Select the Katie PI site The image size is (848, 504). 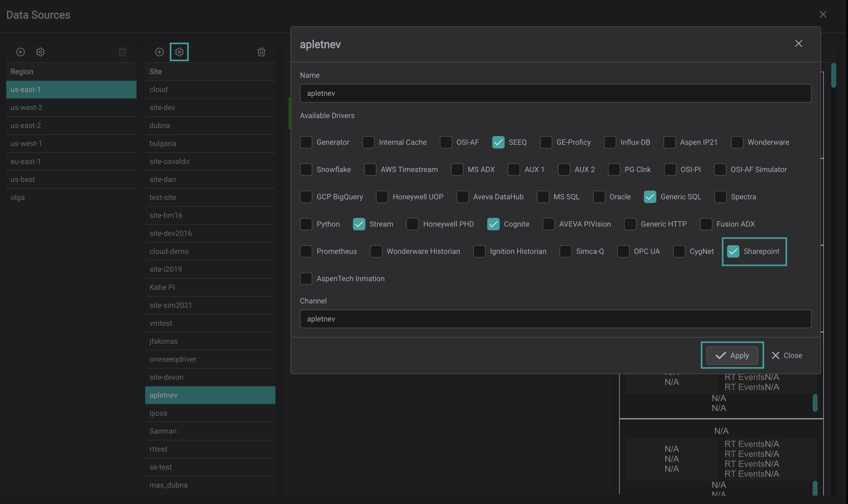[210, 287]
